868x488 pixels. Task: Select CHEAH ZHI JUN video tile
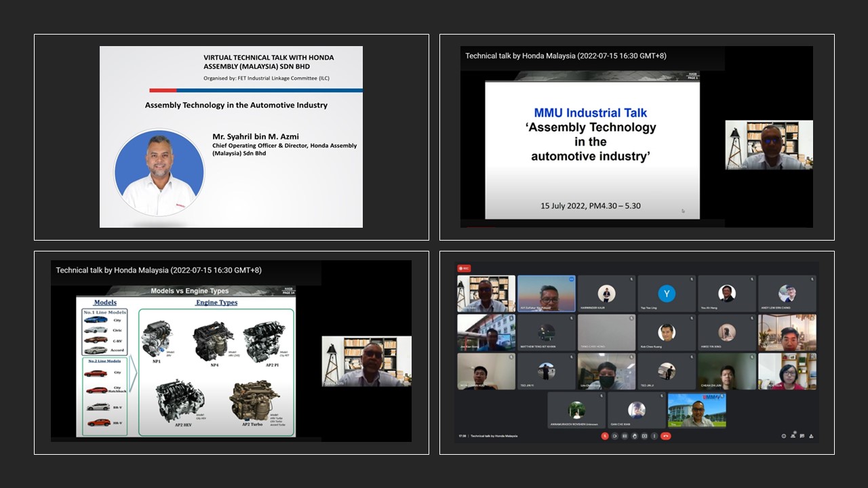coord(727,371)
